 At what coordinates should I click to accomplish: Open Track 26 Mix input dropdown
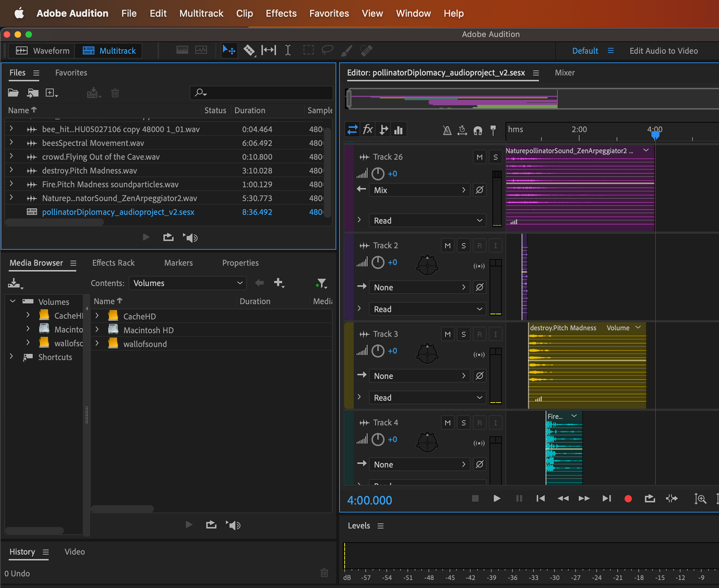(x=419, y=190)
